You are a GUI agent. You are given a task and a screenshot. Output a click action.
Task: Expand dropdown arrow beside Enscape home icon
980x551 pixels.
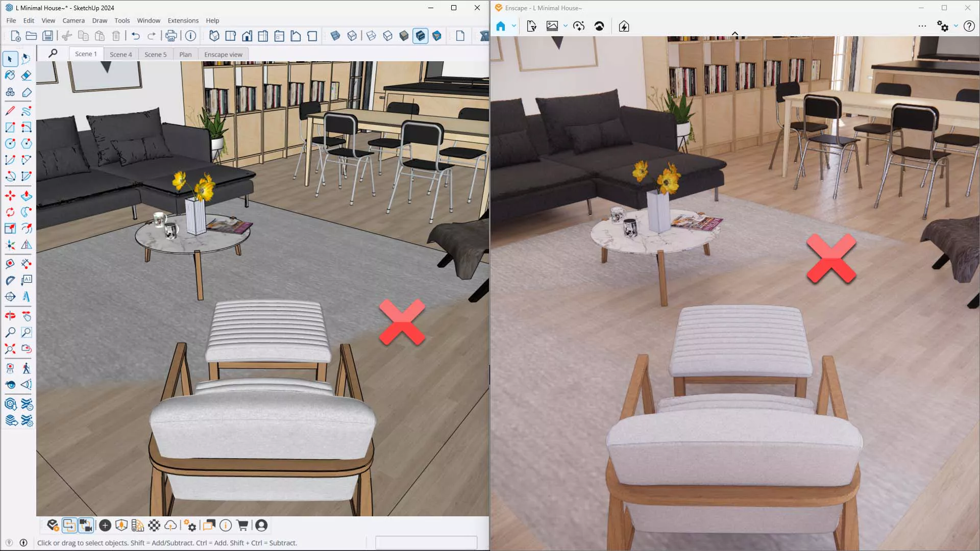coord(514,26)
